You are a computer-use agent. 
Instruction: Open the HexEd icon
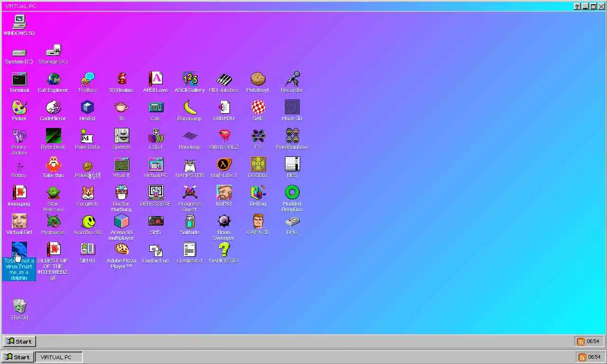click(87, 107)
